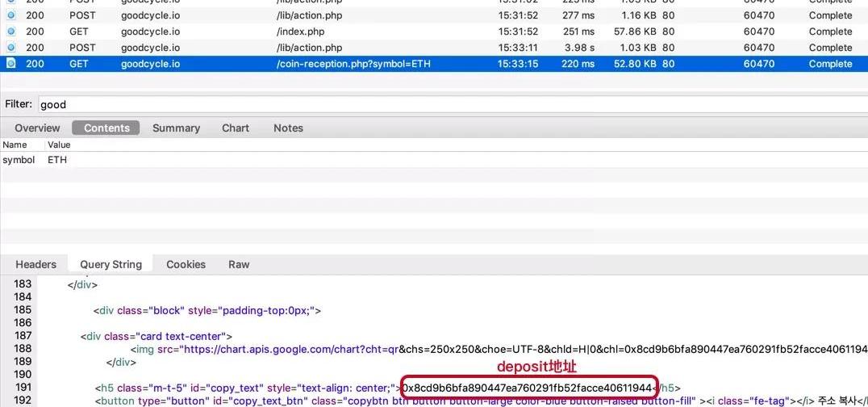Open the Summary tab

[x=176, y=128]
